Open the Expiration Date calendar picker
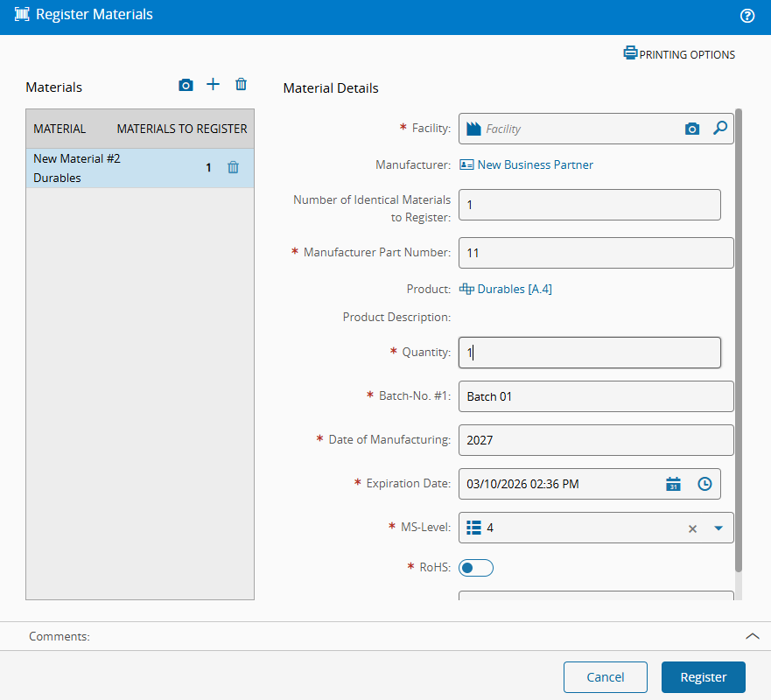The width and height of the screenshot is (771, 700). pos(673,484)
